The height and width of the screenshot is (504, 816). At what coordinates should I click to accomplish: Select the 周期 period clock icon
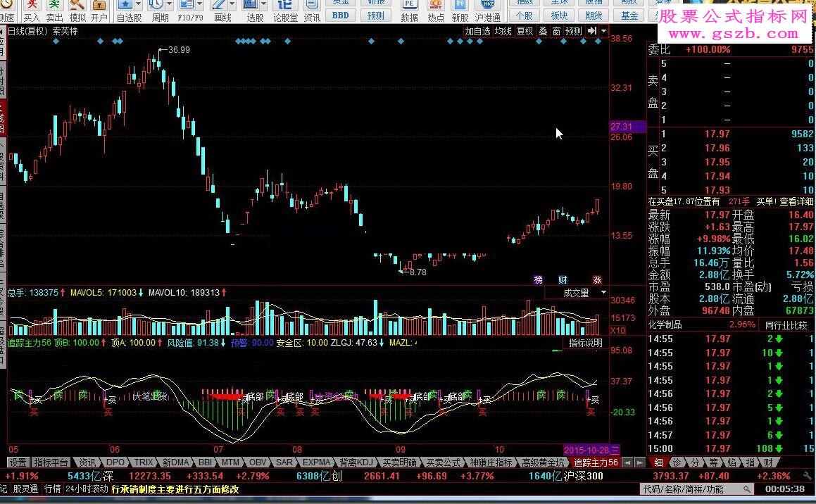156,5
